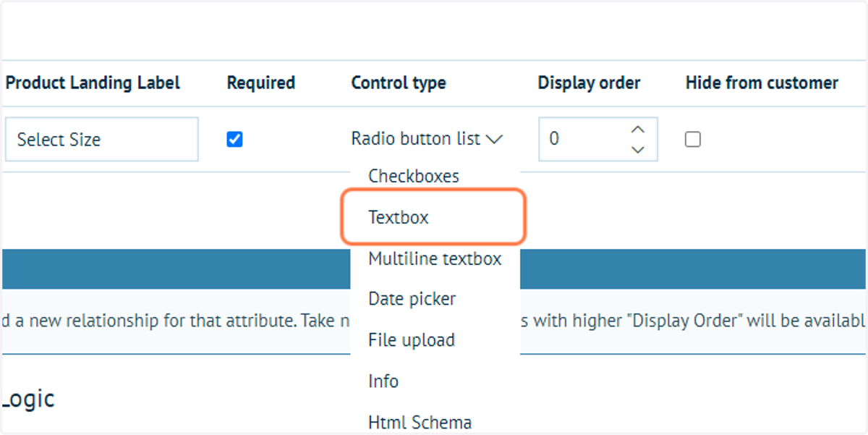Tick the Hide from customer checkbox
The width and height of the screenshot is (868, 435).
[693, 139]
